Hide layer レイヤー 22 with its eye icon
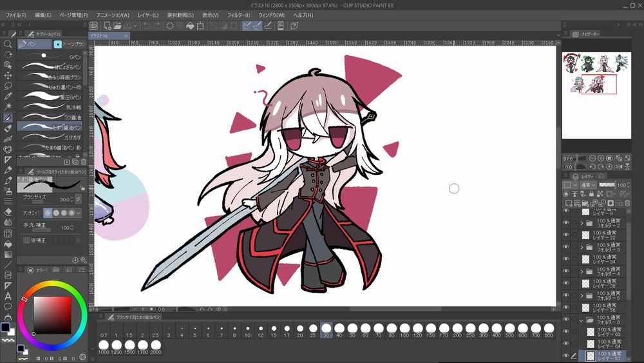This screenshot has height=363, width=644. [566, 235]
